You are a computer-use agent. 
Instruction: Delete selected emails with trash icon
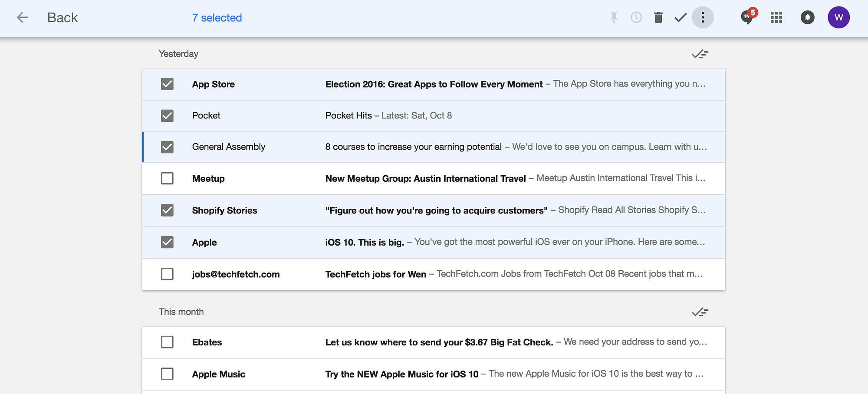(658, 18)
